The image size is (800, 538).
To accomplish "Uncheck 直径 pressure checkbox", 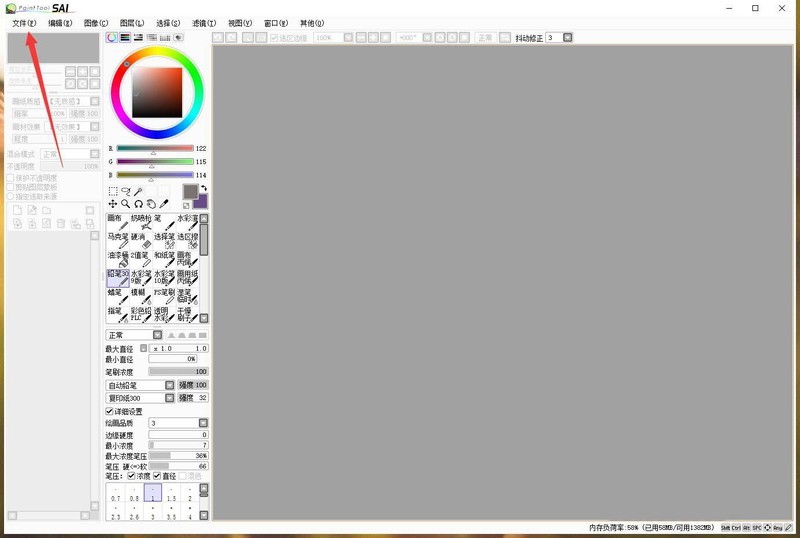I will point(159,476).
